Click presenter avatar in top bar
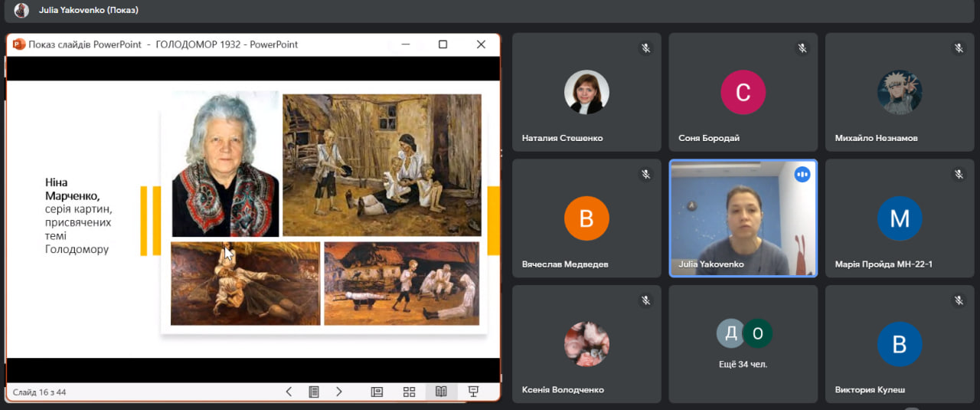Screen dimensions: 980x410 (21, 11)
